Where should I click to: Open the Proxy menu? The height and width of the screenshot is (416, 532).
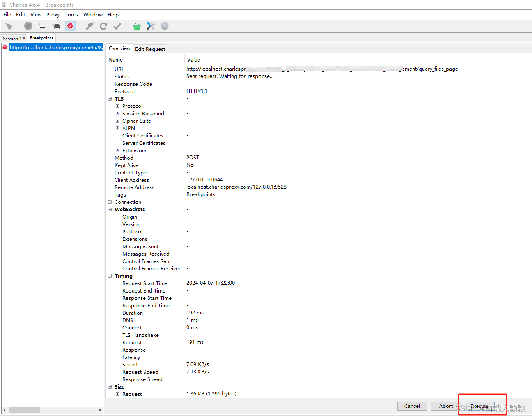[53, 15]
